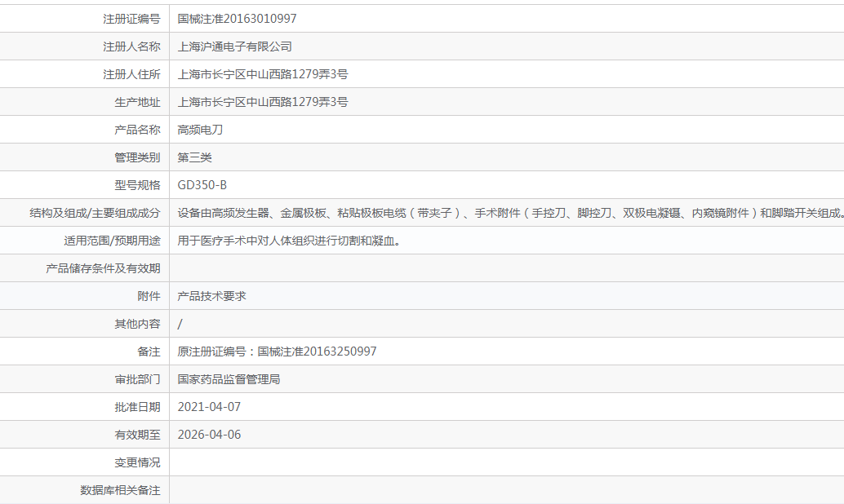Click the 其他内容 row label
The image size is (844, 504).
137,324
